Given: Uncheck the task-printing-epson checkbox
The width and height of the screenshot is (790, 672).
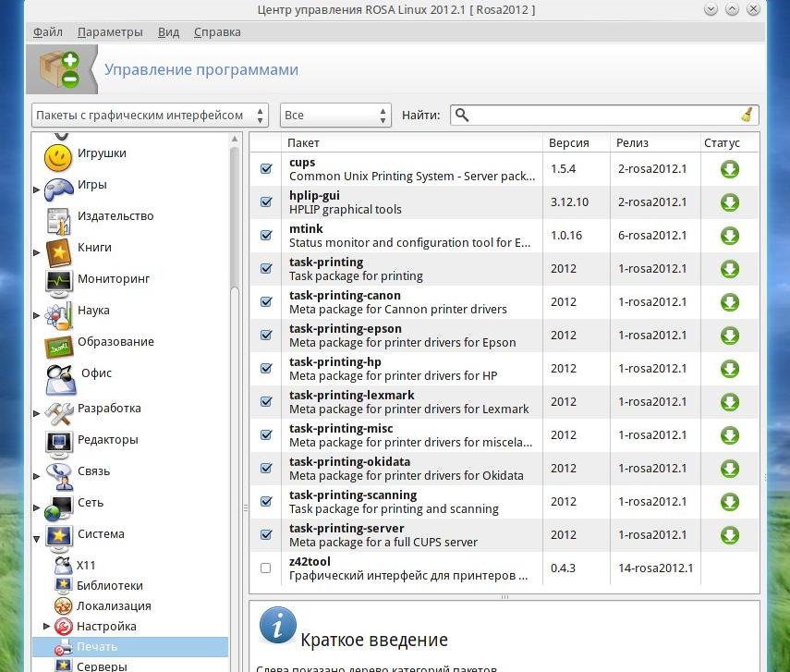Looking at the screenshot, I should pos(266,336).
